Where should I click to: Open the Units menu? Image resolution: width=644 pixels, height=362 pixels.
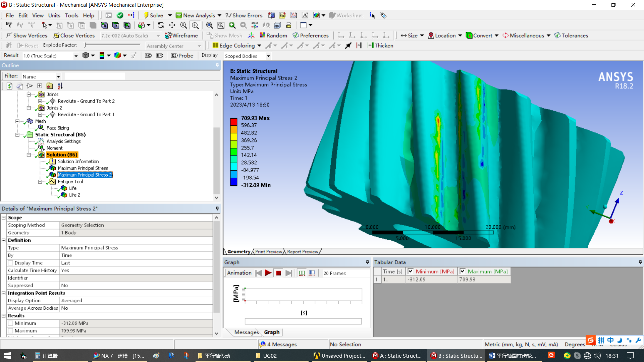[54, 15]
